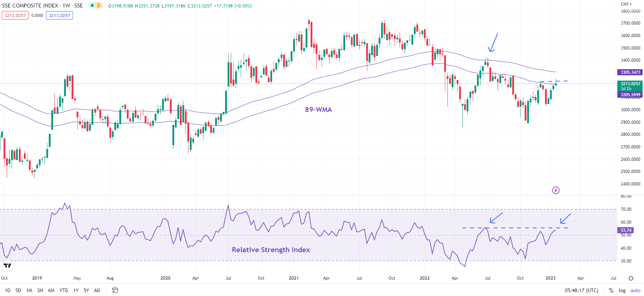Image resolution: width=644 pixels, height=296 pixels.
Task: Click the +17.7198 (+0.55%) change value
Action: click(233, 6)
